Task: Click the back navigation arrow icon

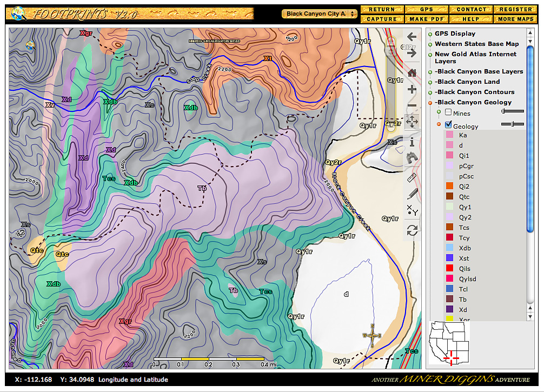Action: (412, 37)
